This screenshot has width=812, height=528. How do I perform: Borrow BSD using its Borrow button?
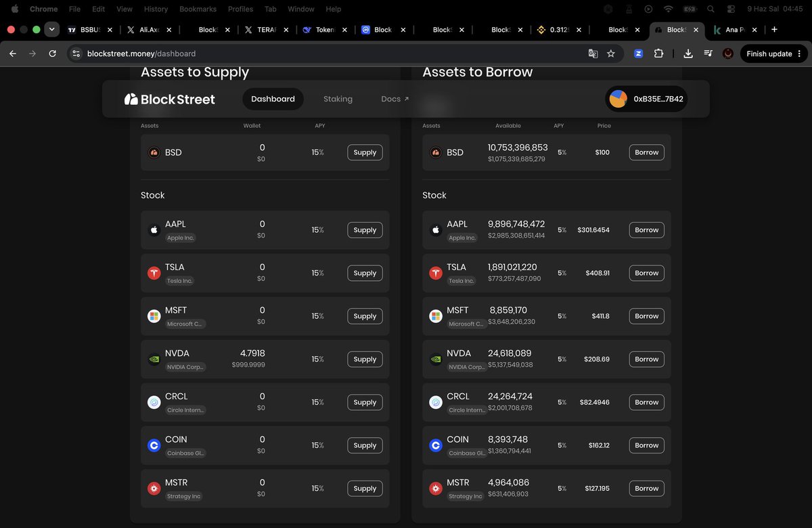click(646, 152)
